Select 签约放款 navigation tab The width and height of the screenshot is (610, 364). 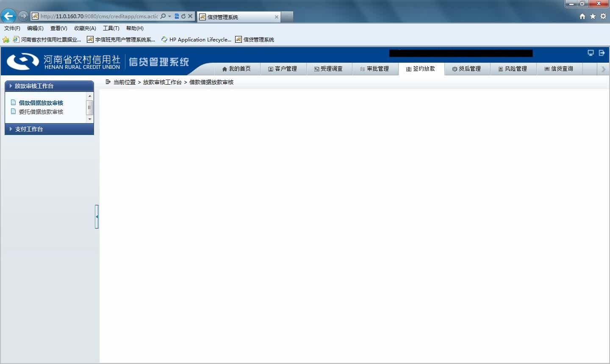pos(421,69)
